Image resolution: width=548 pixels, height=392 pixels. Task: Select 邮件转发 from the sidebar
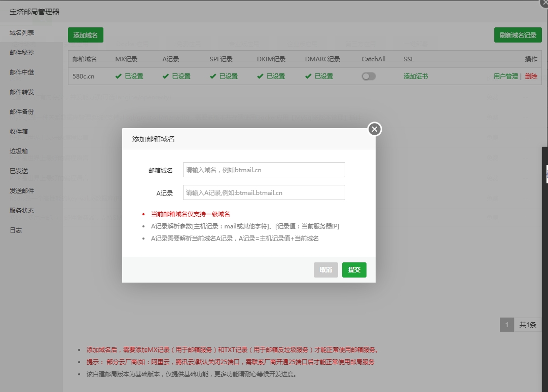[x=22, y=92]
